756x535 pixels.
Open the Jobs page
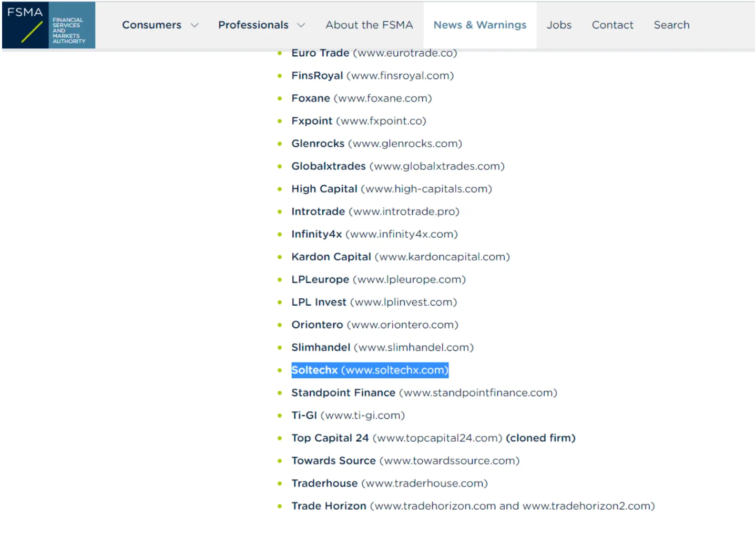tap(559, 25)
